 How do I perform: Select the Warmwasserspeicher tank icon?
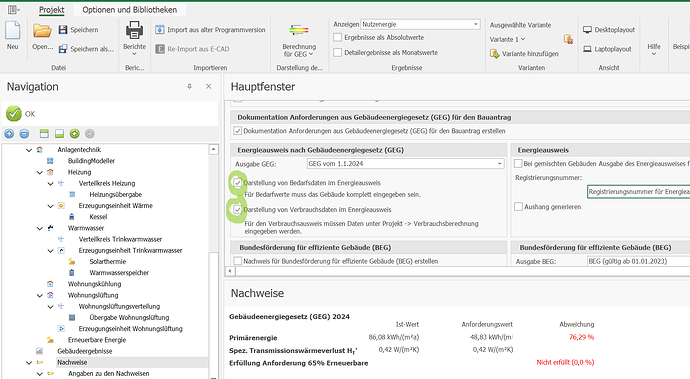click(x=72, y=272)
